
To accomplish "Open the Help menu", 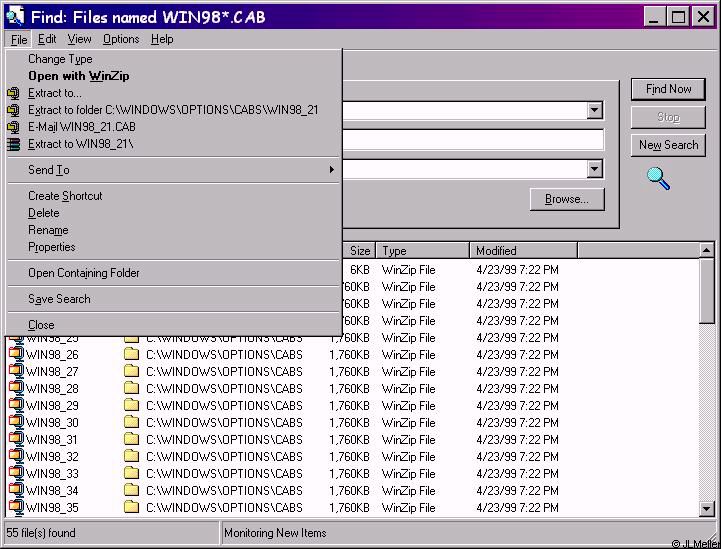I will (162, 40).
